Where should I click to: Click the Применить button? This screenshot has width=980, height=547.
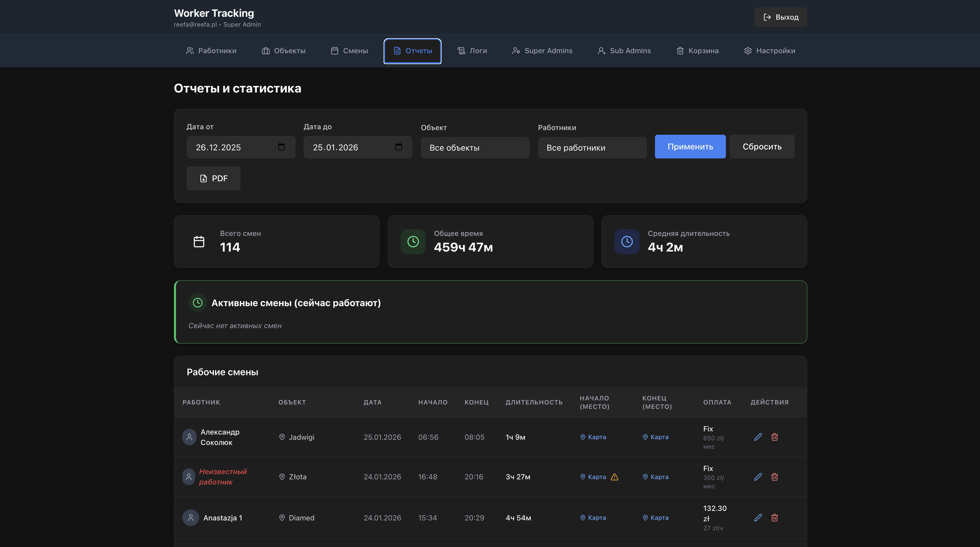(690, 147)
